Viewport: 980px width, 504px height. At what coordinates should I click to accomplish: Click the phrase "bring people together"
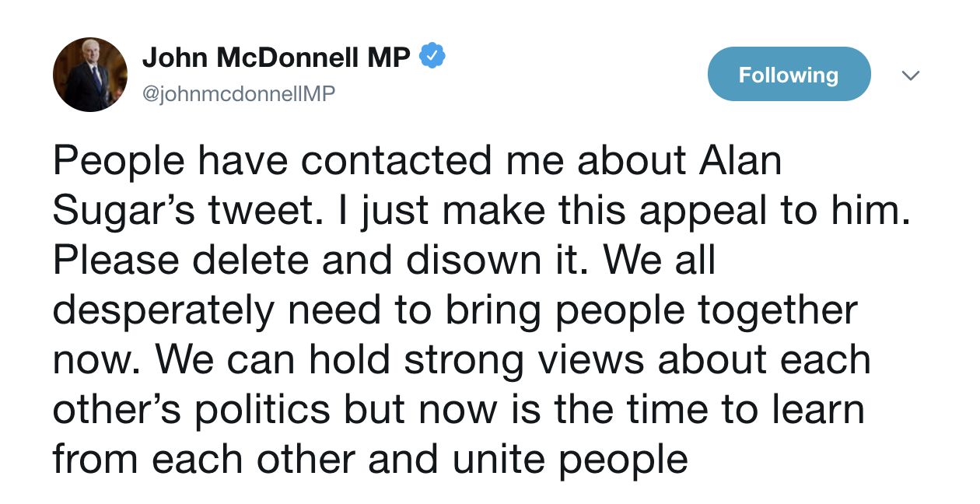pos(651,310)
